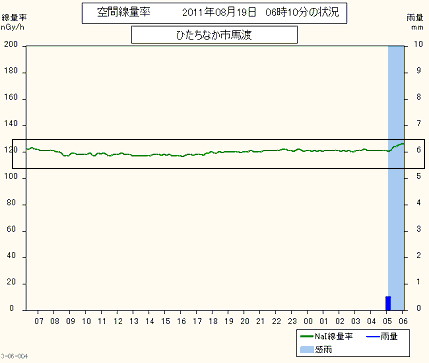This screenshot has width=429, height=363.
Task: Click the green dose line near hour 16
Action: [x=182, y=156]
